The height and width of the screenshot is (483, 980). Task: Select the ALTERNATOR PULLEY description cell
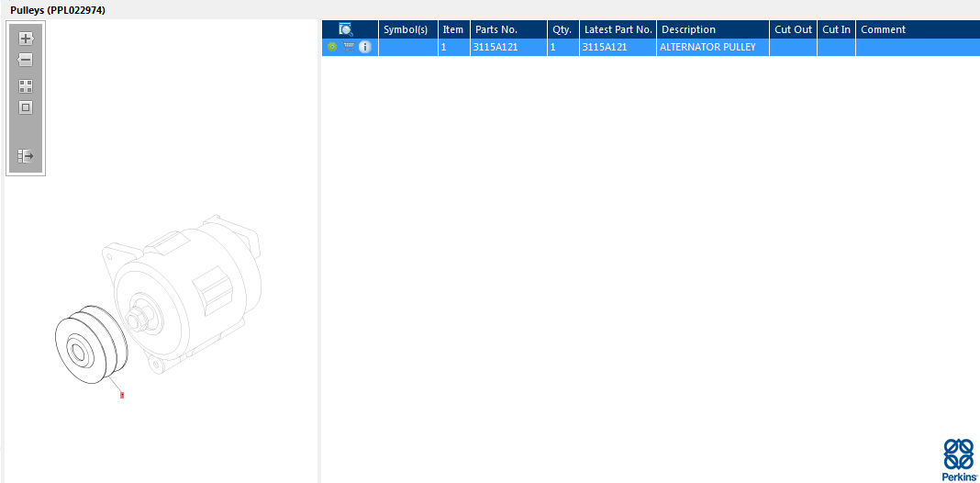713,47
